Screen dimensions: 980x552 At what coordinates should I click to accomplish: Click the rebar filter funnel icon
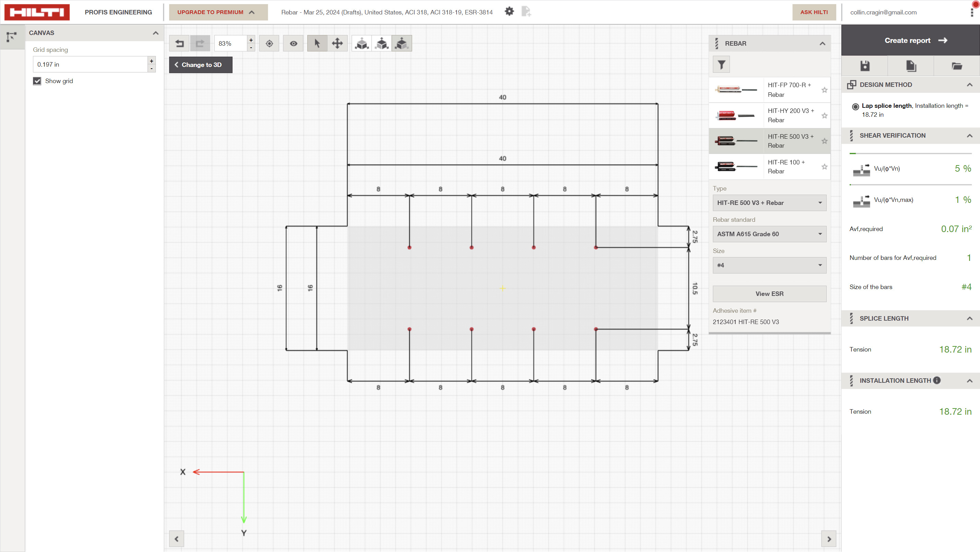pyautogui.click(x=721, y=65)
